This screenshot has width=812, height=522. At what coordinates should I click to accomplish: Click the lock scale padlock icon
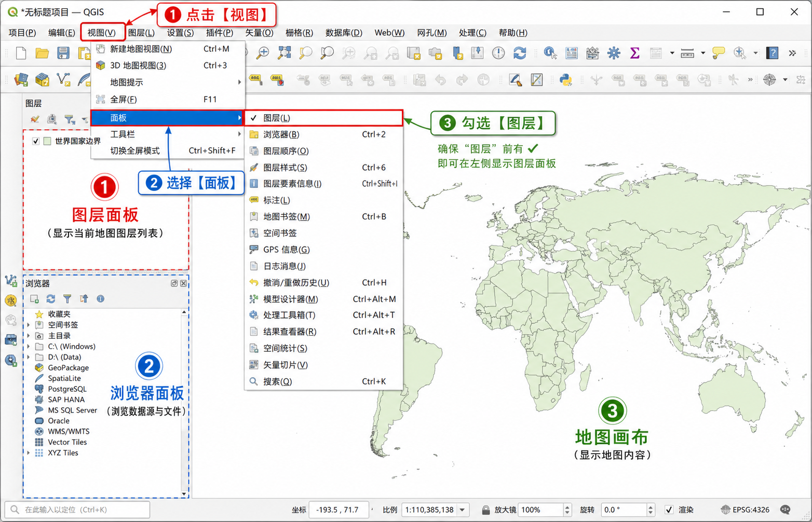pyautogui.click(x=485, y=510)
